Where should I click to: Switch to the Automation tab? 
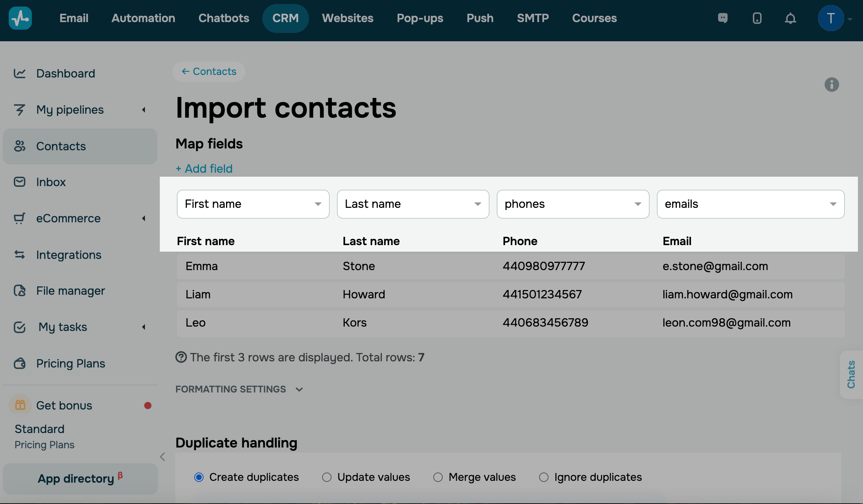143,18
